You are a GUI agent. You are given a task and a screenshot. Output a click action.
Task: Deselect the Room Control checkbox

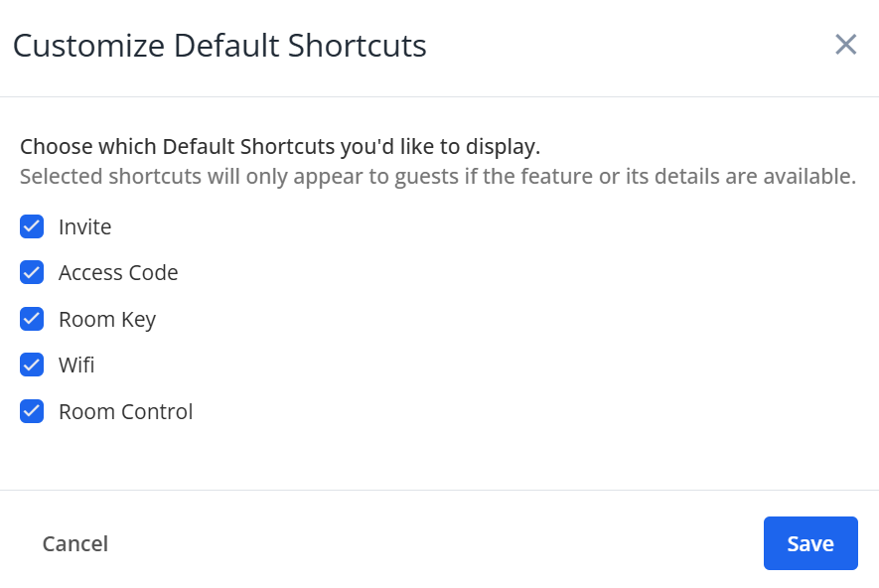pyautogui.click(x=32, y=411)
